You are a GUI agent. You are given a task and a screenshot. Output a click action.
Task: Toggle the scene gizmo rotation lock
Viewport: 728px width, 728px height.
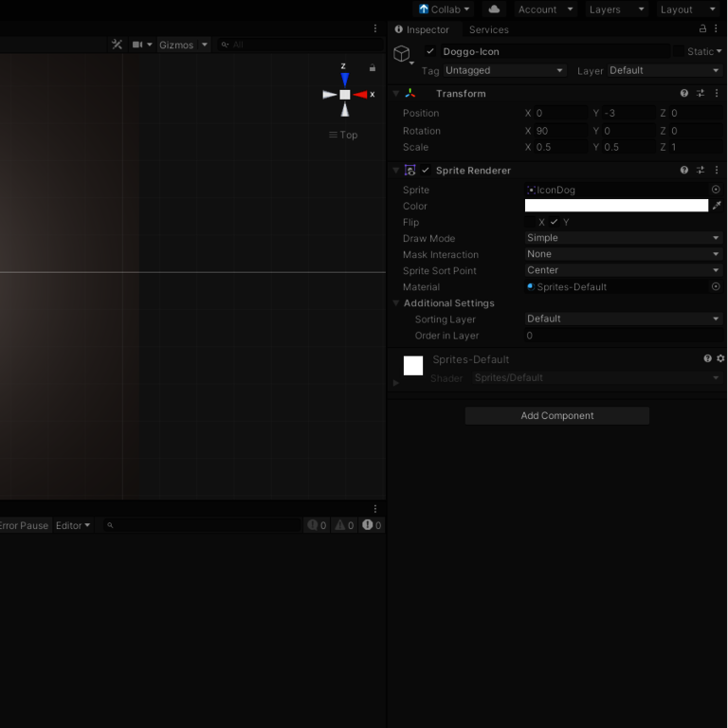(x=373, y=68)
